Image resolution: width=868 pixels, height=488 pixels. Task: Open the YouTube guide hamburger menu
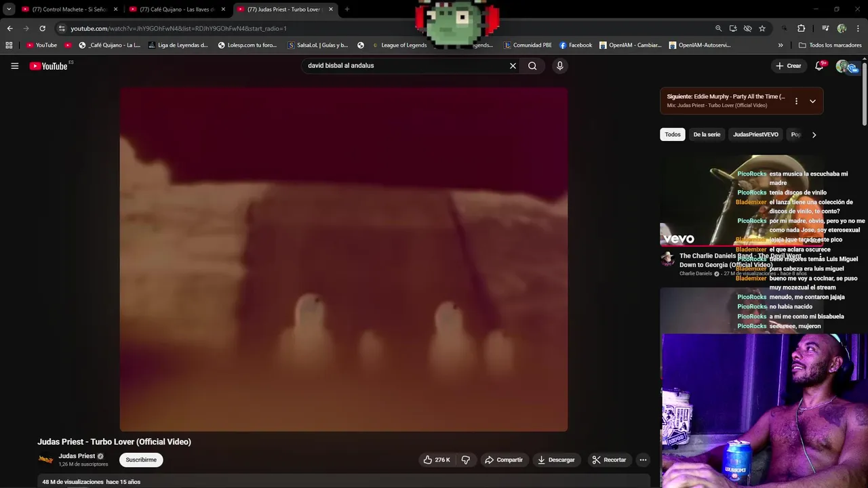coord(14,66)
